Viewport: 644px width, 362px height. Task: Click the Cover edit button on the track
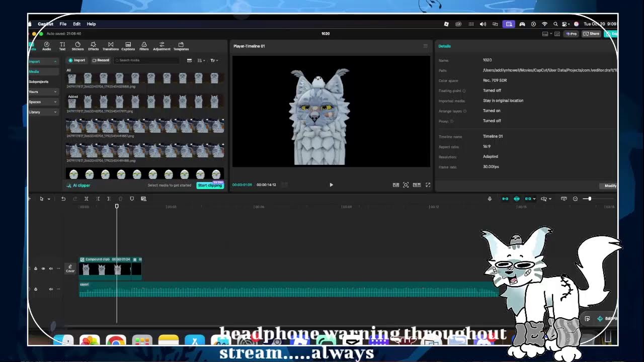click(70, 268)
